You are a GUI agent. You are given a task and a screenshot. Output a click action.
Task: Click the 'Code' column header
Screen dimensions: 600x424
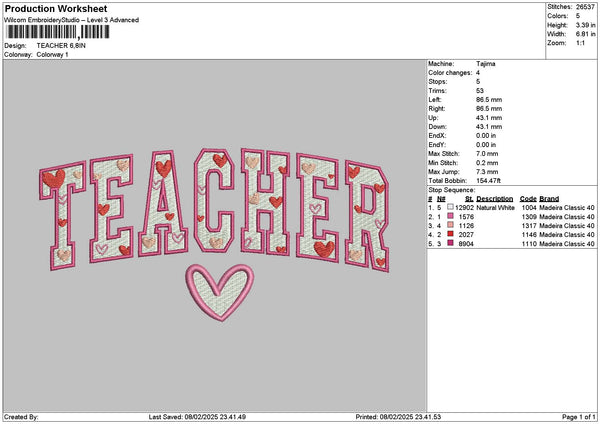(528, 199)
